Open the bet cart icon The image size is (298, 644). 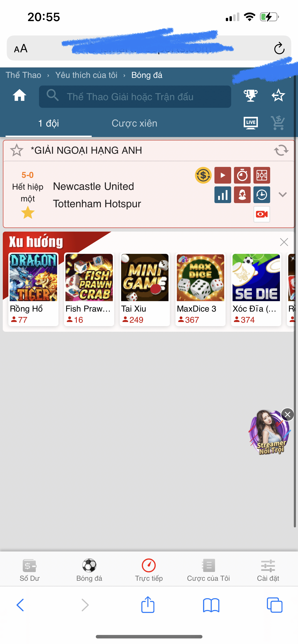(x=278, y=123)
